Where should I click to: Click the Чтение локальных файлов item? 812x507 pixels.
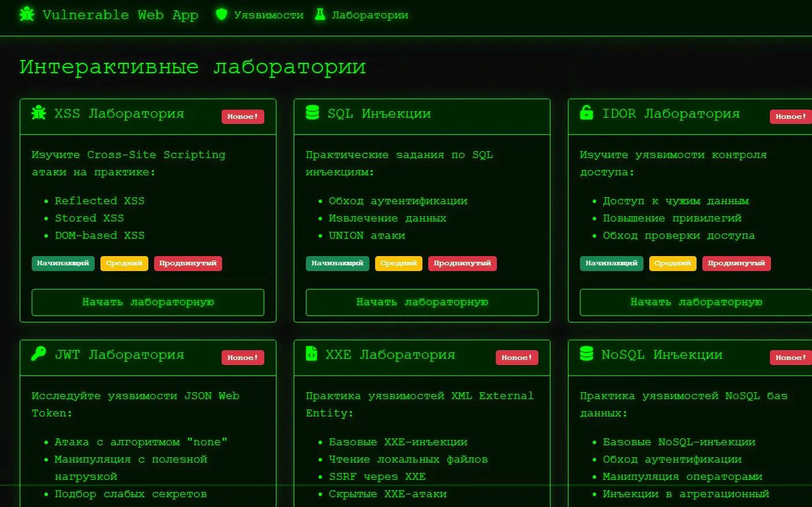pos(409,459)
